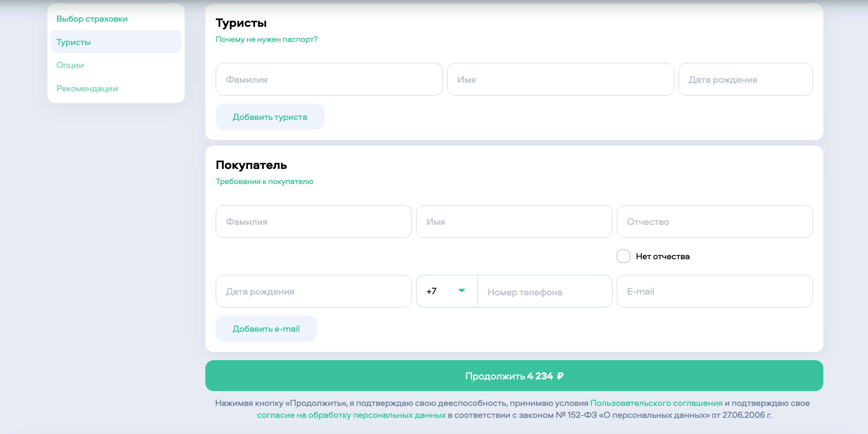This screenshot has width=868, height=434.
Task: Focus buyer 'Отчество' input field
Action: click(714, 222)
